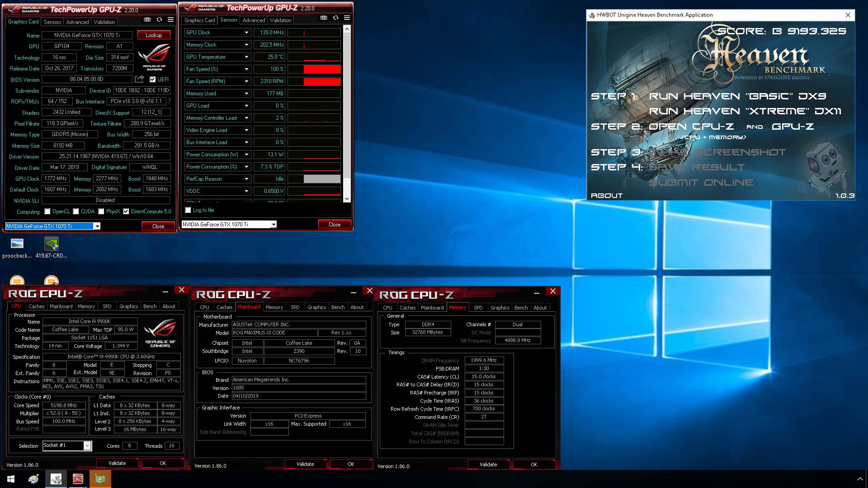This screenshot has height=488, width=868.
Task: Open GPU selector dropdown in Sensors window
Action: (273, 224)
